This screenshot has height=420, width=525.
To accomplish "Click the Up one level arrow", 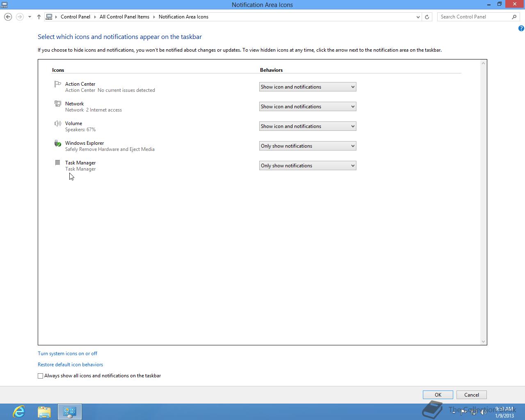I will tap(39, 17).
